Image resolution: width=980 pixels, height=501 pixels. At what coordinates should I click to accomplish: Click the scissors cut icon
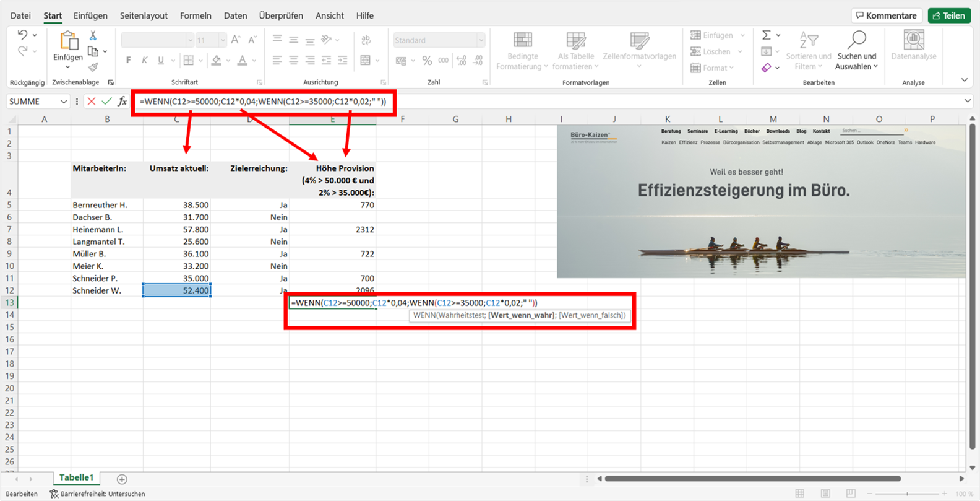pyautogui.click(x=93, y=35)
